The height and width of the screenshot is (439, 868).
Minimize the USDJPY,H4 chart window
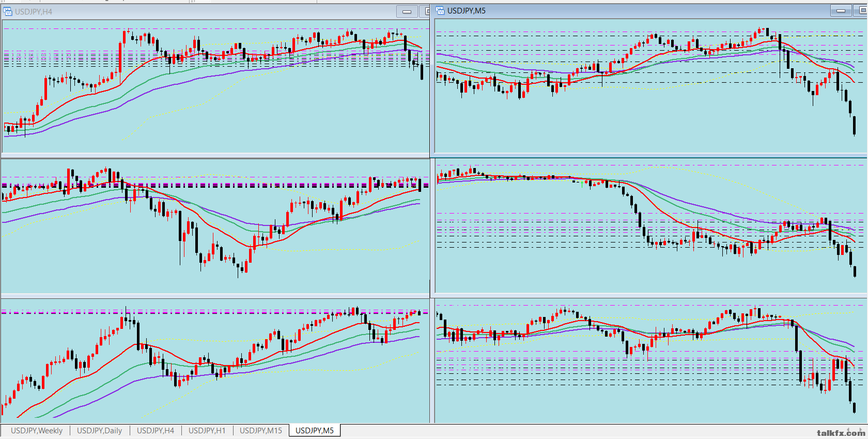coord(407,11)
